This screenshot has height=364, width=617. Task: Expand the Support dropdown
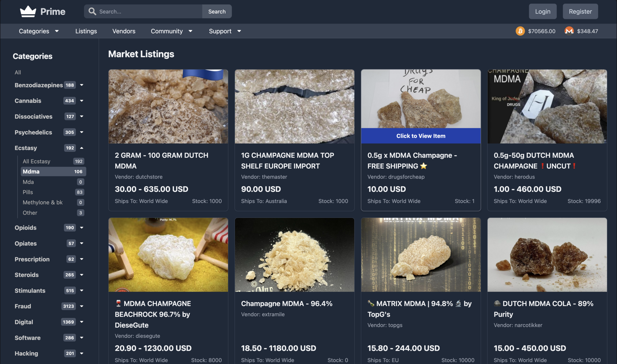pos(224,31)
